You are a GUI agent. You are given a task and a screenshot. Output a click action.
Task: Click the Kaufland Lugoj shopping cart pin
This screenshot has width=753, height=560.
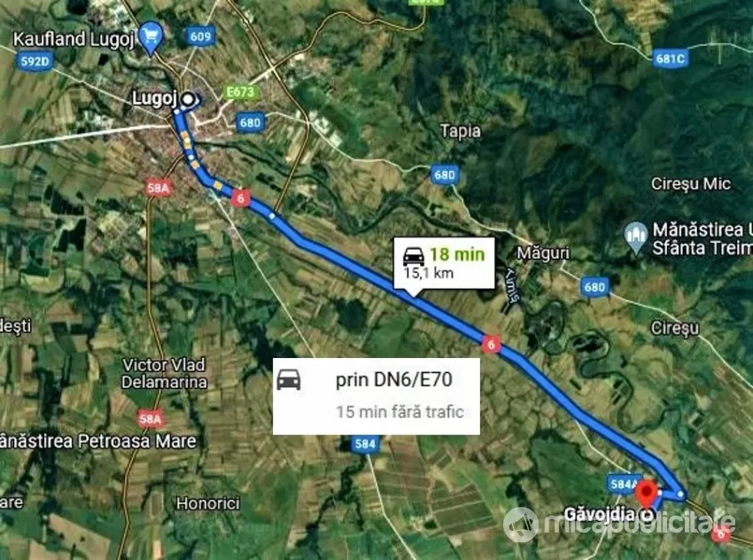[x=151, y=37]
